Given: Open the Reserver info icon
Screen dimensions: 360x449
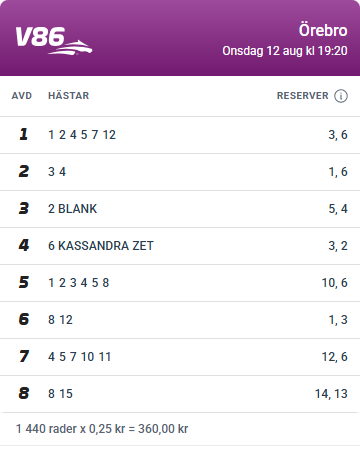Looking at the screenshot, I should coord(341,96).
